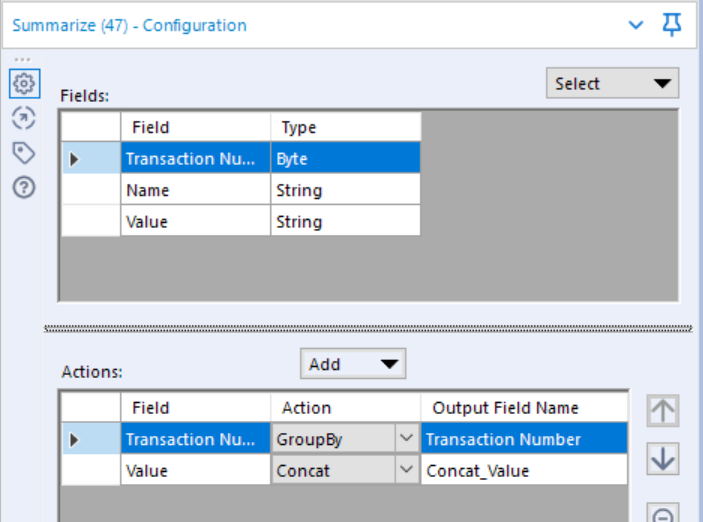Open the Navigation icon in sidebar

click(24, 118)
